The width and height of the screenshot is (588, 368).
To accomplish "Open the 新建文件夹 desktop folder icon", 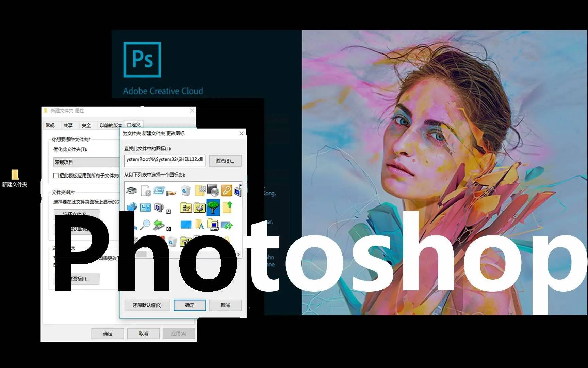I will point(15,178).
